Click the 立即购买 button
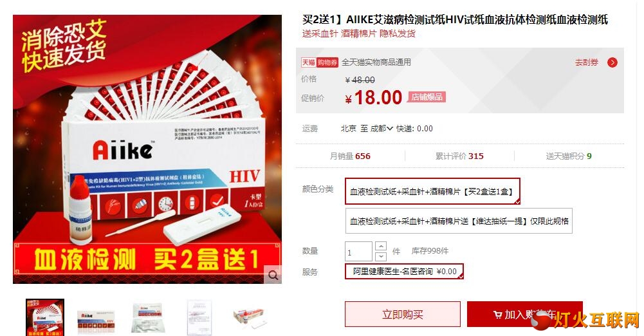 [x=403, y=315]
